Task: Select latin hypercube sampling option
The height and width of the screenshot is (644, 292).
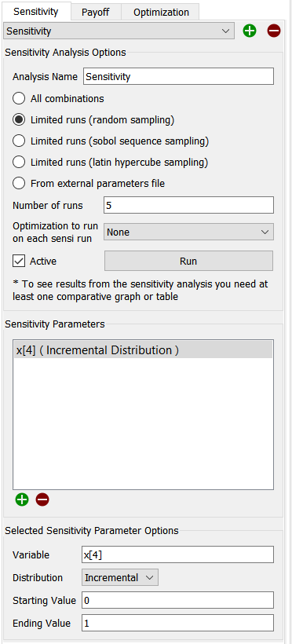Action: (x=19, y=163)
